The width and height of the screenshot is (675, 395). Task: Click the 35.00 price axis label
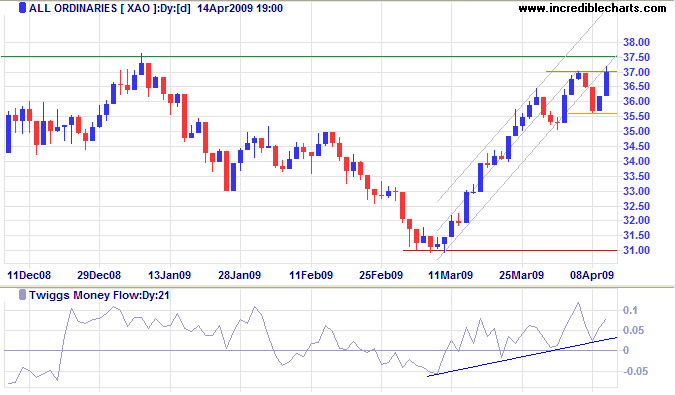pos(636,131)
